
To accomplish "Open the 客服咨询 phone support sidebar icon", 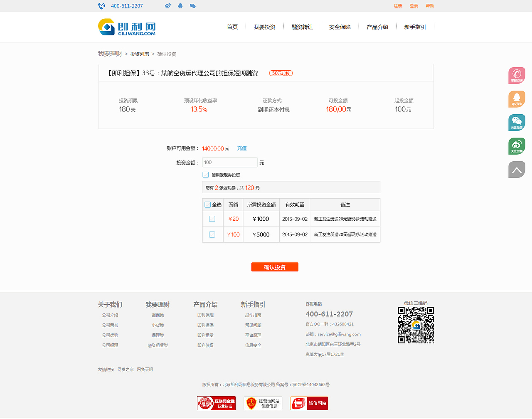I will coord(517,76).
